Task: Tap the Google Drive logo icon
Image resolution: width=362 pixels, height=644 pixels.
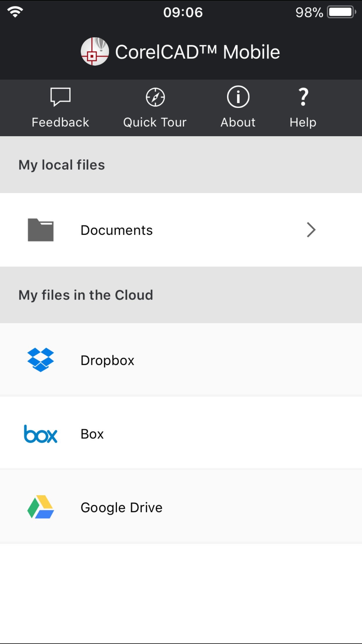Action: (41, 507)
